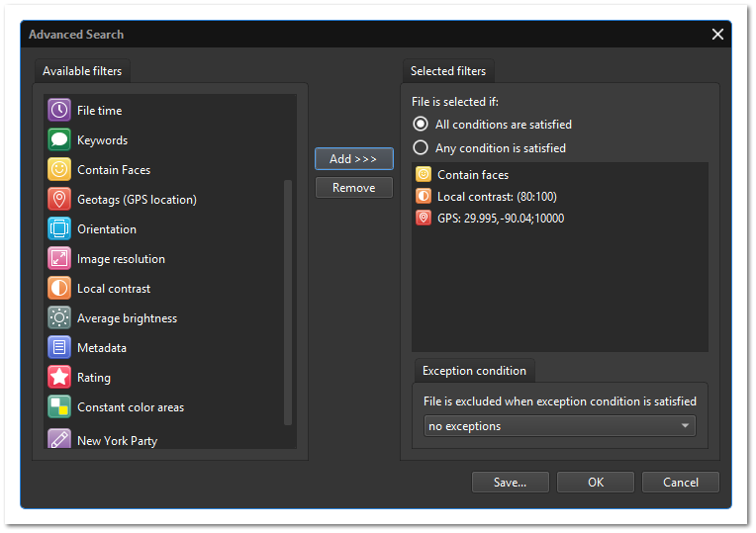Pick the Image resolution icon
Viewport: 756px width, 533px height.
pyautogui.click(x=59, y=259)
